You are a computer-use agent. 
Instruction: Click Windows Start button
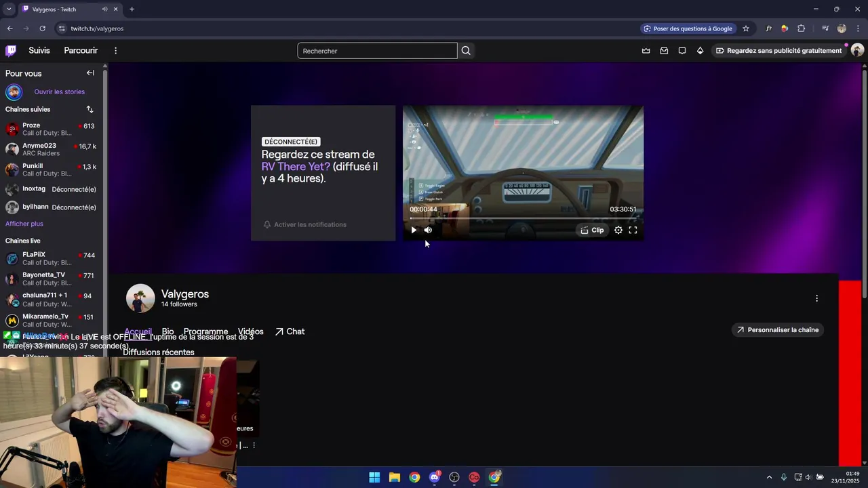click(x=374, y=477)
